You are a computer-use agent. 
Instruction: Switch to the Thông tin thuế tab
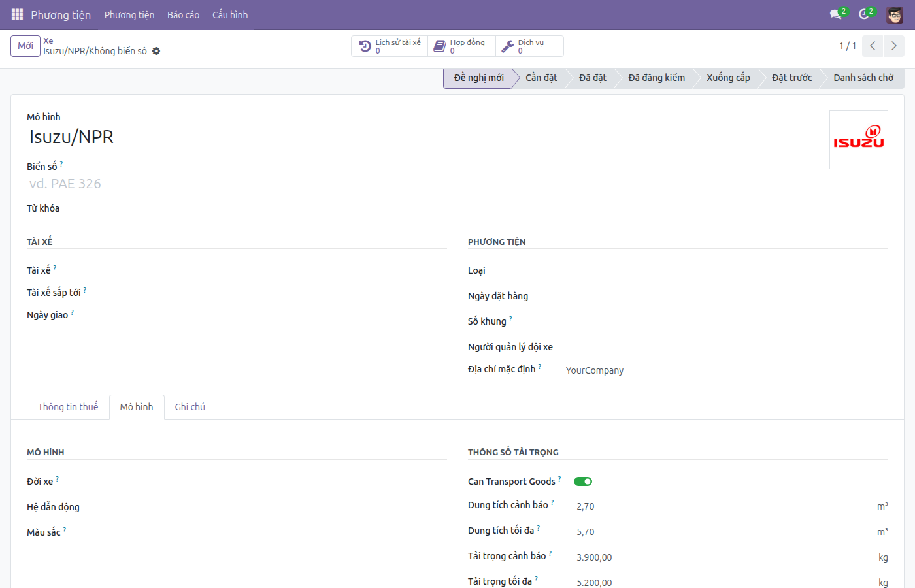(x=68, y=407)
